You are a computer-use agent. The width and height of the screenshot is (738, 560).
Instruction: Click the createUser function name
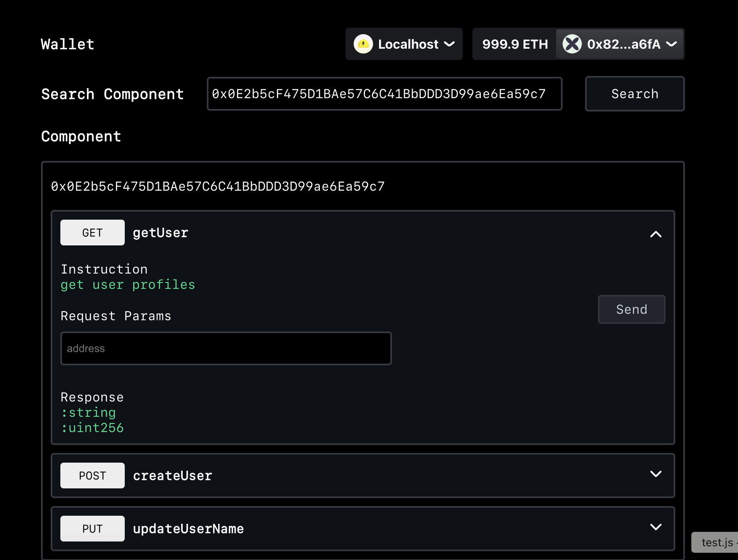pos(173,476)
